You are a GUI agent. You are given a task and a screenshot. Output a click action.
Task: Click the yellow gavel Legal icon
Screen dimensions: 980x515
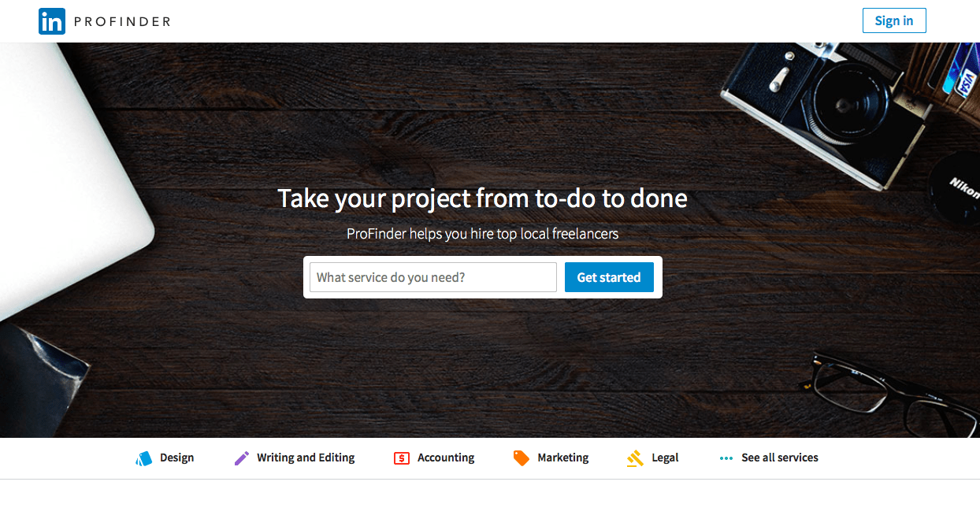635,458
